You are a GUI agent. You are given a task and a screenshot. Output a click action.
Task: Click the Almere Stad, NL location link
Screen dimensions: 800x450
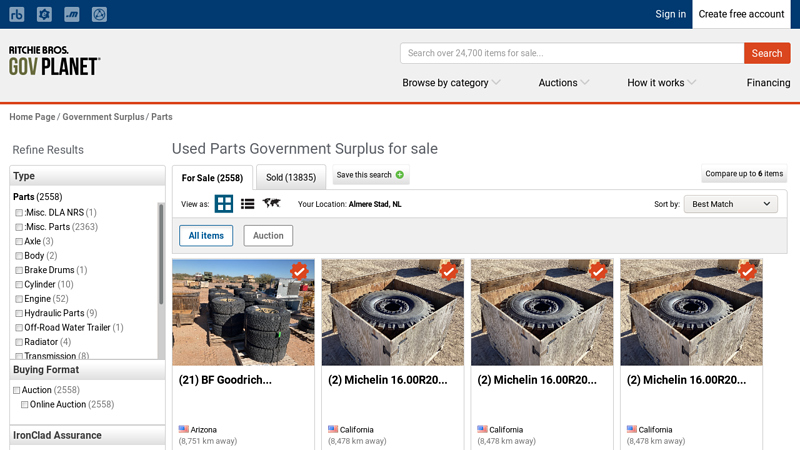[x=375, y=204]
